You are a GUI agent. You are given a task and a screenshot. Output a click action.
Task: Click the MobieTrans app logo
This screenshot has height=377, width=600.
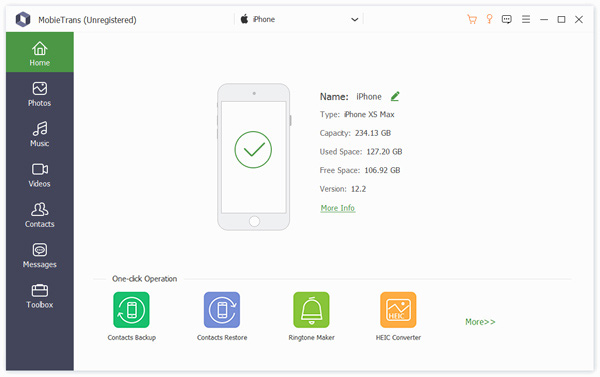(x=23, y=19)
